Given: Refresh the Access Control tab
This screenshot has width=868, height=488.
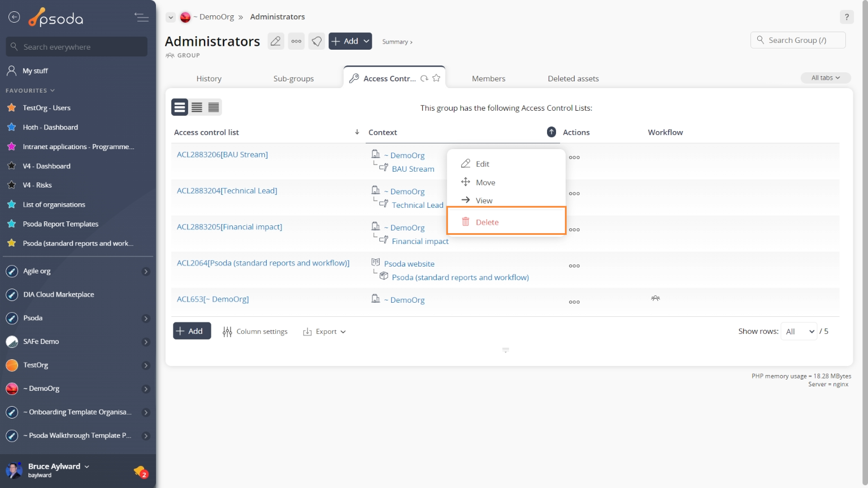Looking at the screenshot, I should [x=424, y=79].
